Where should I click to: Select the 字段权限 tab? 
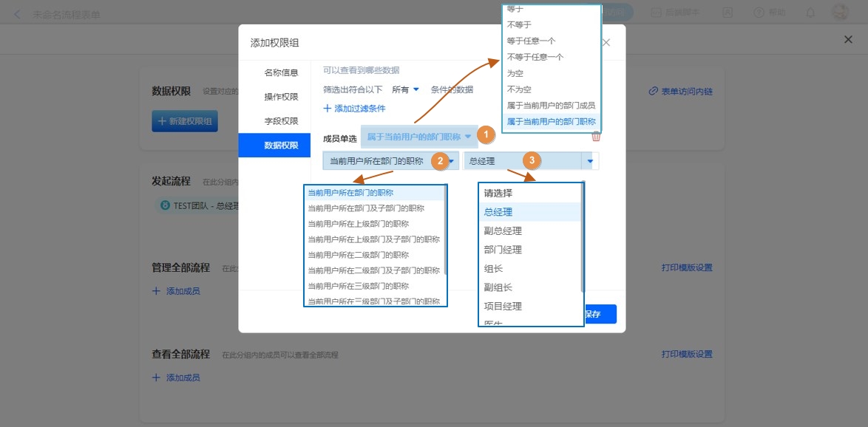[281, 121]
